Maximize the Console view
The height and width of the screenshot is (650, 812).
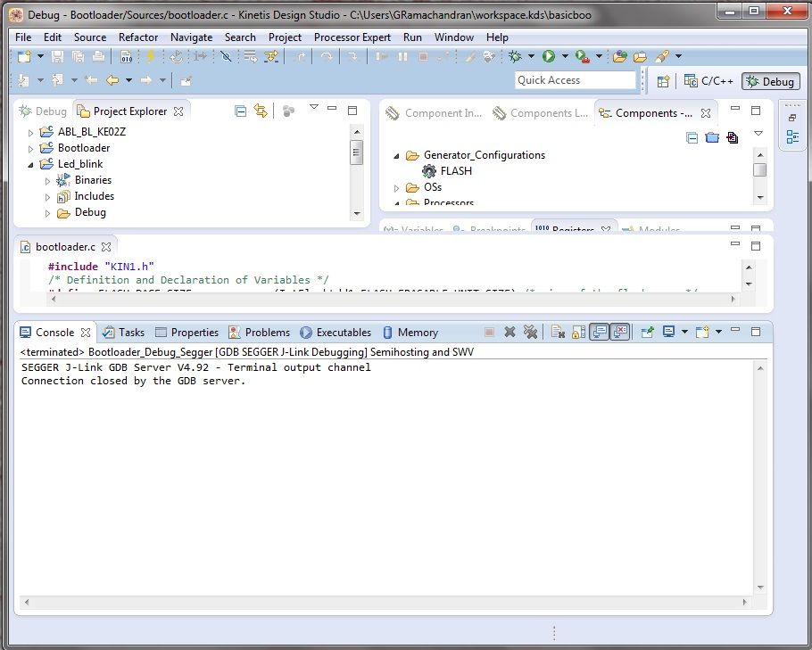[756, 332]
